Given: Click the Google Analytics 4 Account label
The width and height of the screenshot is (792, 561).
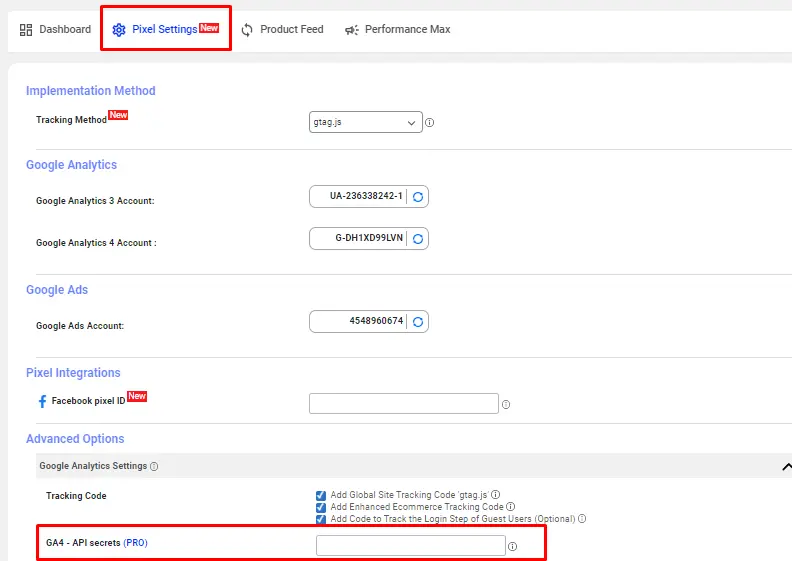Looking at the screenshot, I should click(x=96, y=243).
